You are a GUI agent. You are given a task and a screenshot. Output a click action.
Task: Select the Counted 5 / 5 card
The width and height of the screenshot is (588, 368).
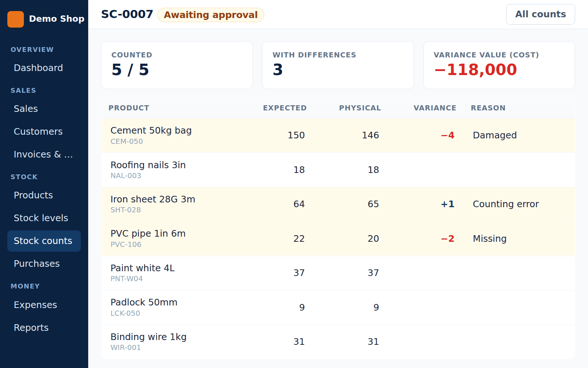tap(177, 65)
